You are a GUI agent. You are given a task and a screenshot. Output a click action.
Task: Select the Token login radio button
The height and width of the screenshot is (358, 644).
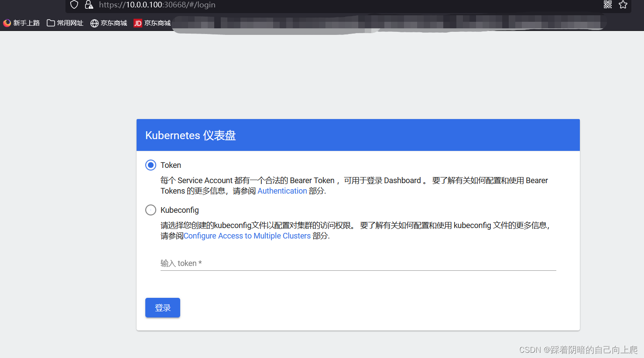point(151,165)
